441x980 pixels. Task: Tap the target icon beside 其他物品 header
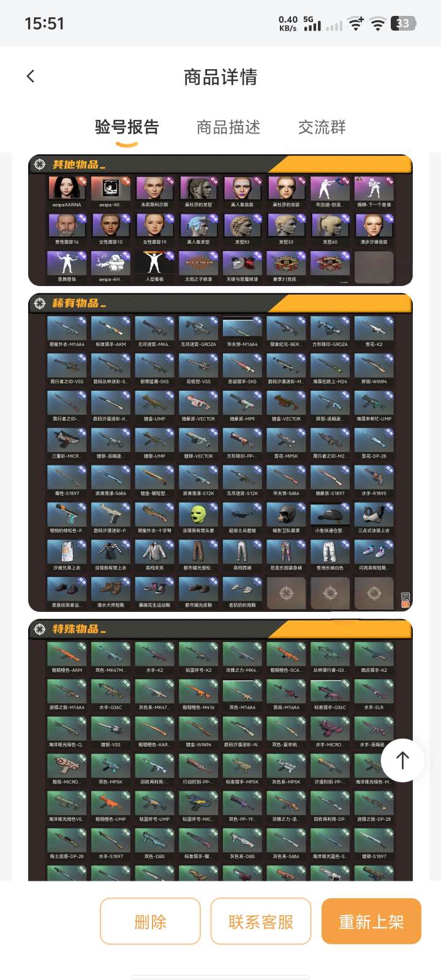point(40,164)
